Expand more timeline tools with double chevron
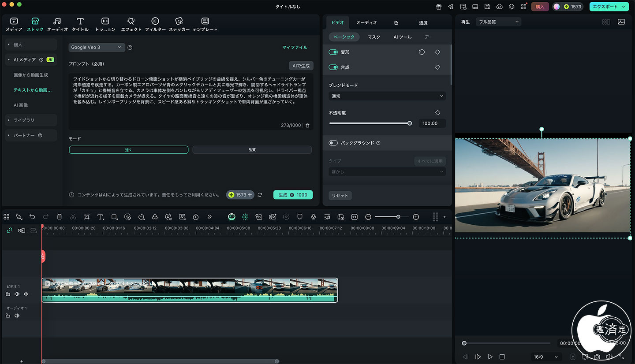The width and height of the screenshot is (635, 364). click(x=209, y=217)
